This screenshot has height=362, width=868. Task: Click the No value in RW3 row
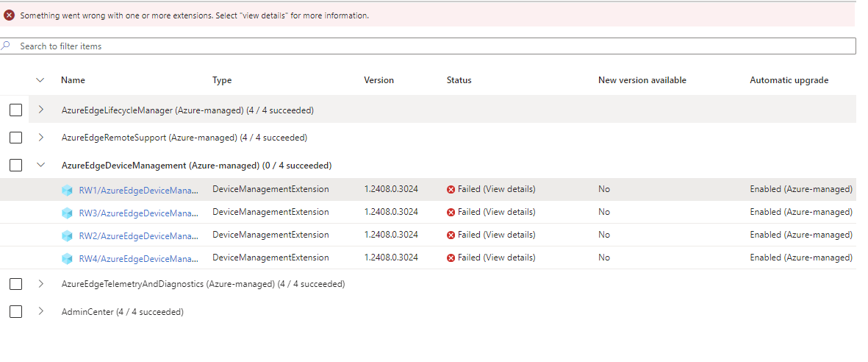coord(604,212)
